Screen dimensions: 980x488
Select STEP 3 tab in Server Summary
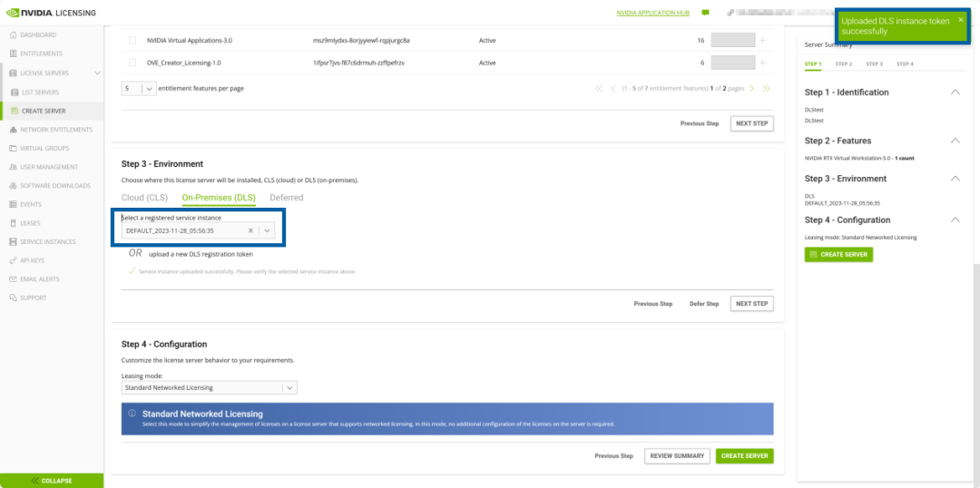(x=875, y=63)
